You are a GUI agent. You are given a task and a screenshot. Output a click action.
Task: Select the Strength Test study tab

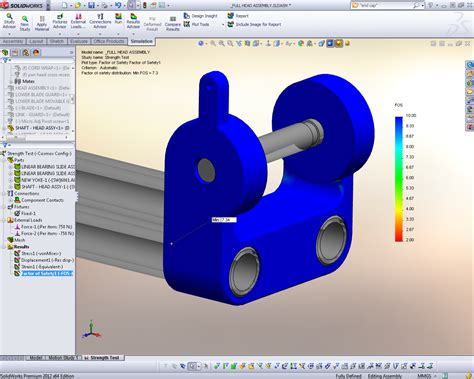[103, 358]
